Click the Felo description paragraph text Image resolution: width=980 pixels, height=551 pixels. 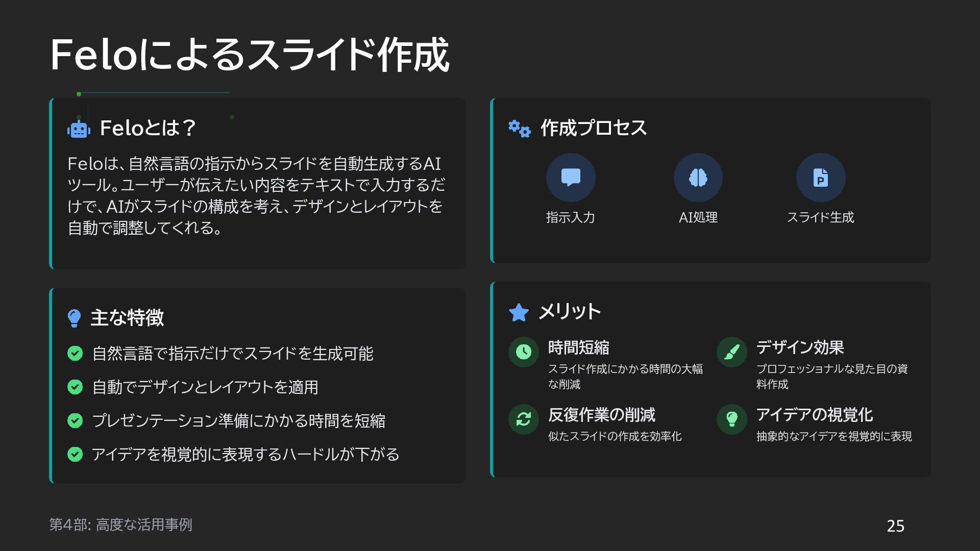coord(255,195)
